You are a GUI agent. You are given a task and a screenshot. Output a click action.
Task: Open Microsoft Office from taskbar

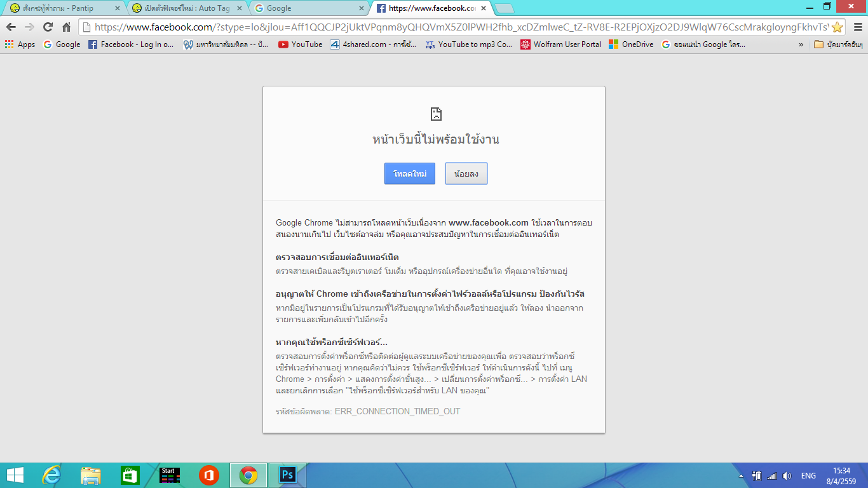click(x=209, y=475)
